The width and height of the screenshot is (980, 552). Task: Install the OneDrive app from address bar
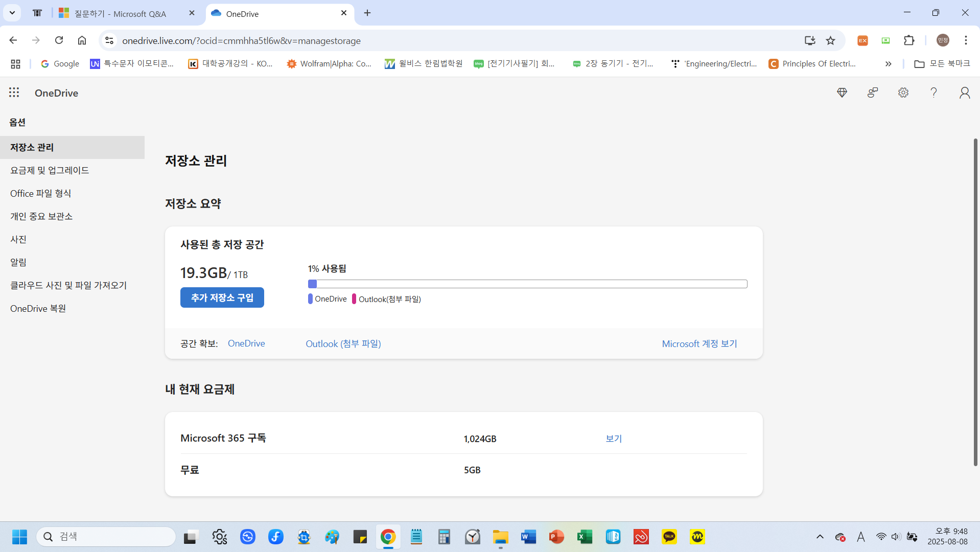coord(810,40)
